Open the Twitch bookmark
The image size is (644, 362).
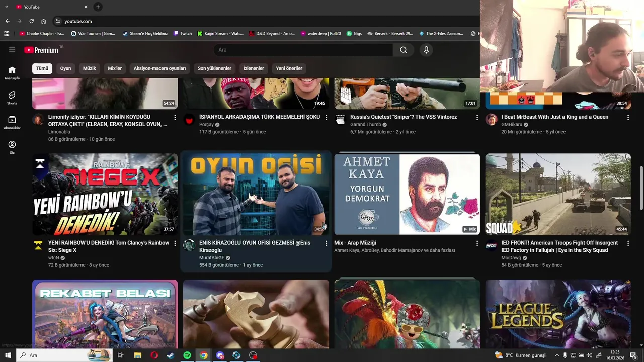(183, 34)
